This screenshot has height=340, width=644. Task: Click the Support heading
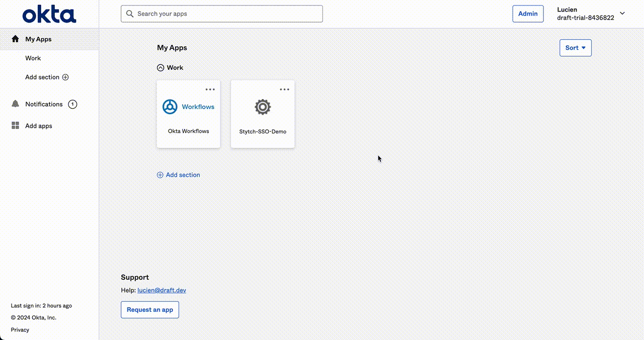pos(135,277)
